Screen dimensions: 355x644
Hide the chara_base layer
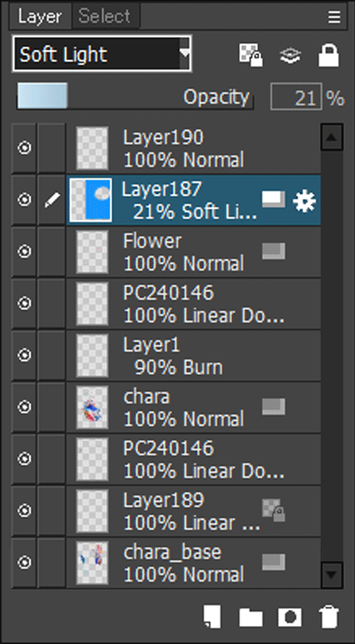click(25, 562)
